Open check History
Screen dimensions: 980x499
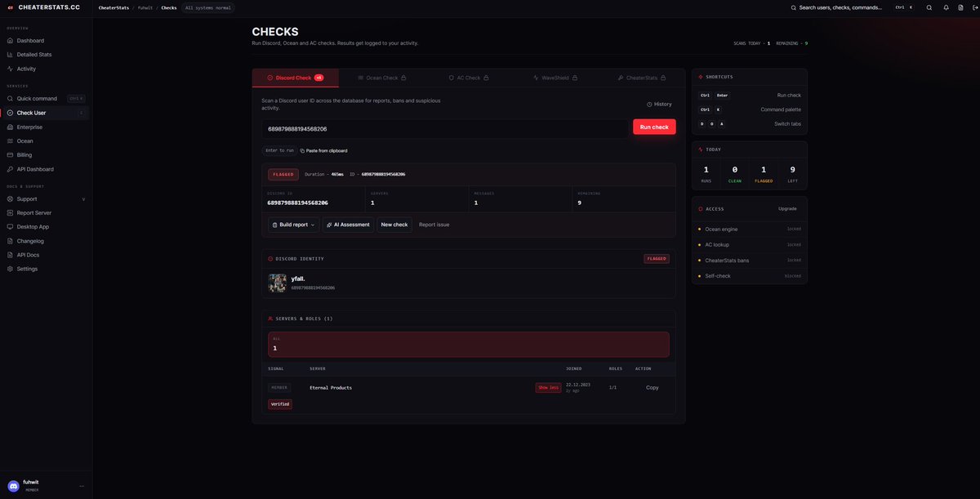pos(659,104)
